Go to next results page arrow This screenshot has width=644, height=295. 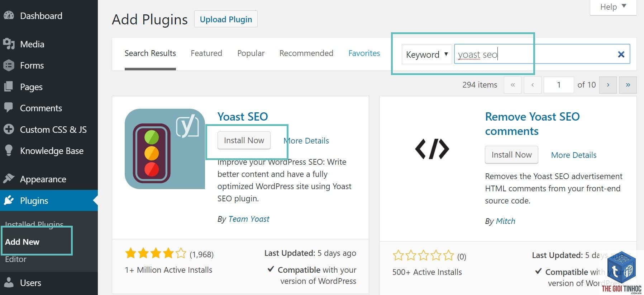tap(608, 85)
